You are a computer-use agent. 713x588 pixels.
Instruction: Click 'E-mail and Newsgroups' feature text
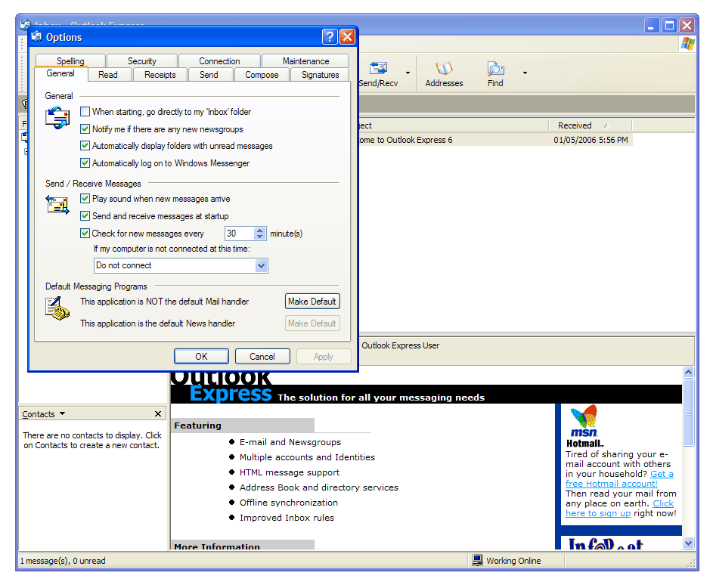click(x=290, y=441)
